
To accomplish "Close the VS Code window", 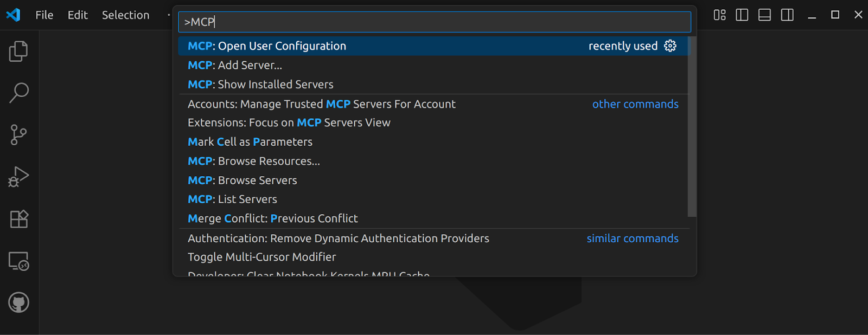I will pos(858,15).
